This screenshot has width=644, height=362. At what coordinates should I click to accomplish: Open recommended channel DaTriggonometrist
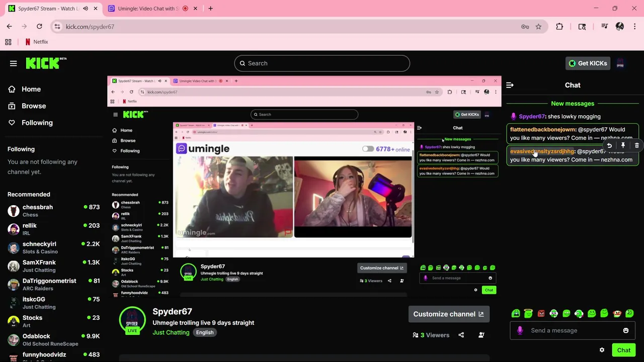click(53, 285)
